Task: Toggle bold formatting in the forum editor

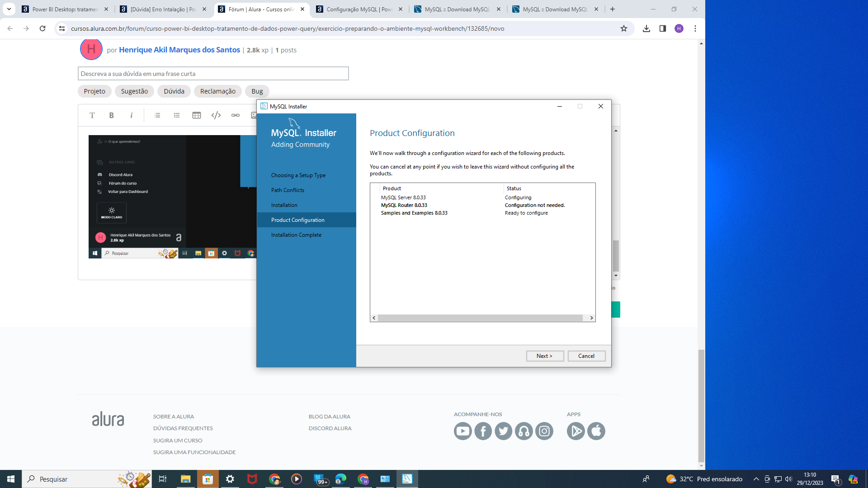Action: point(111,115)
